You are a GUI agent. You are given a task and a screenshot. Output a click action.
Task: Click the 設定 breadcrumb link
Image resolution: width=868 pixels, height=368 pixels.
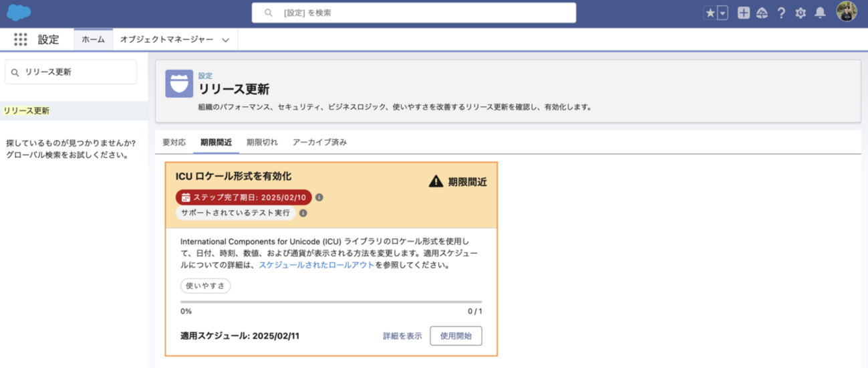205,76
